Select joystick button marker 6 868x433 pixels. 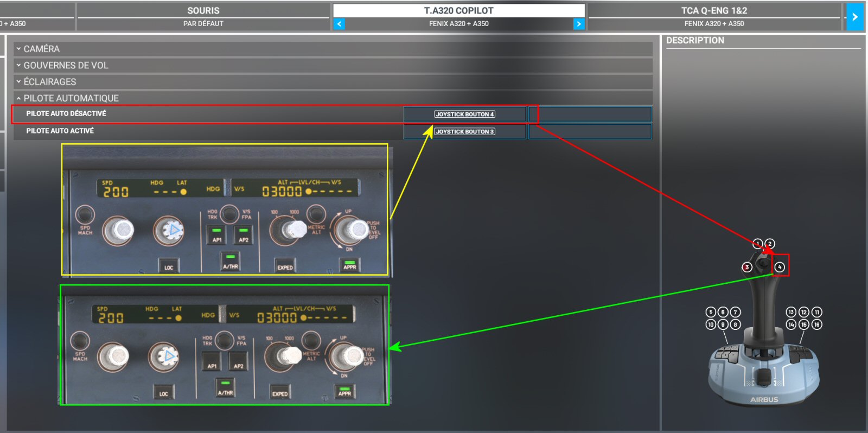click(723, 312)
